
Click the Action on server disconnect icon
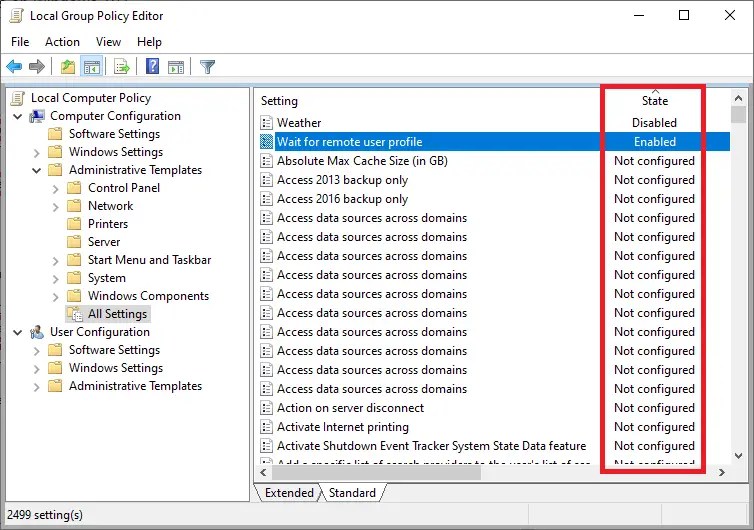(x=266, y=408)
